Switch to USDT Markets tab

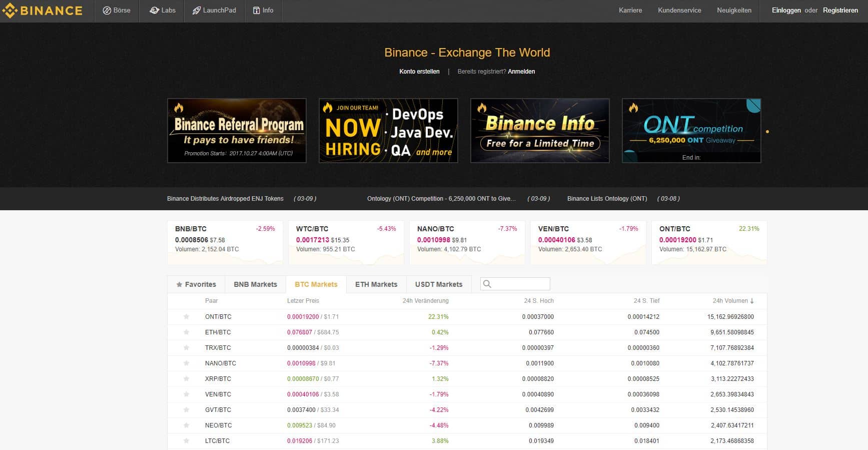click(x=439, y=284)
